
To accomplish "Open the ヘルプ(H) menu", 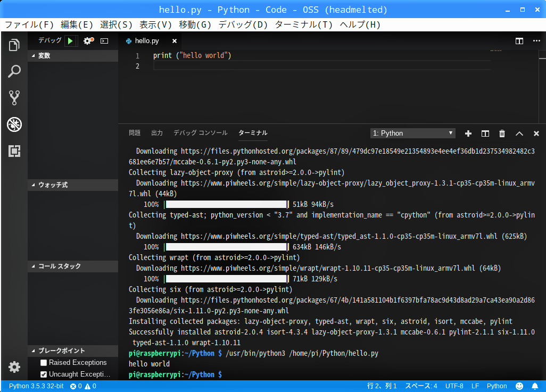I will click(x=360, y=24).
